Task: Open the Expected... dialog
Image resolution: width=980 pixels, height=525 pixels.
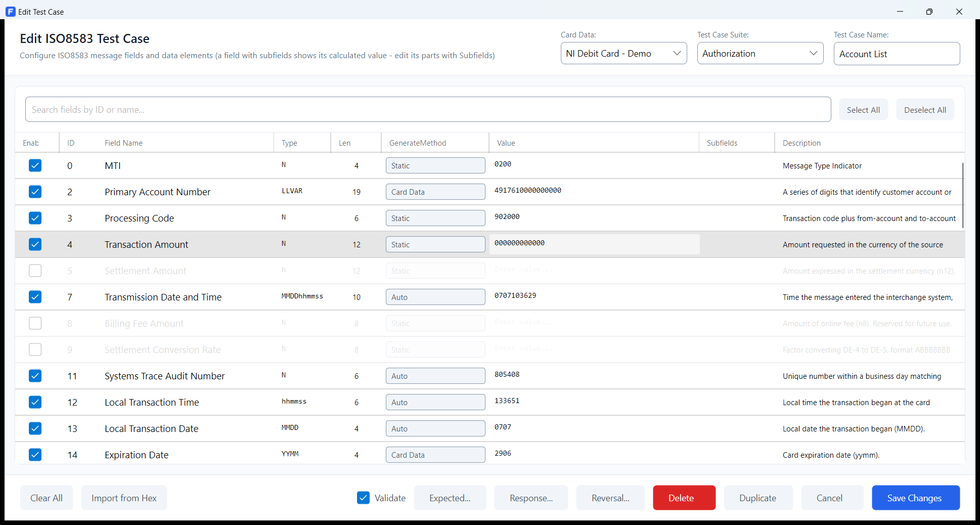Action: coord(450,498)
